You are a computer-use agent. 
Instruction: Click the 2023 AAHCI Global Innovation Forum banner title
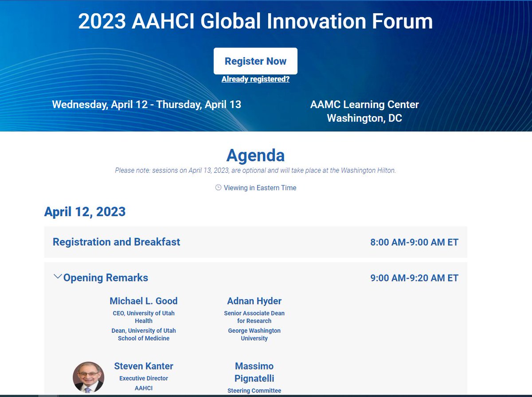(x=255, y=21)
